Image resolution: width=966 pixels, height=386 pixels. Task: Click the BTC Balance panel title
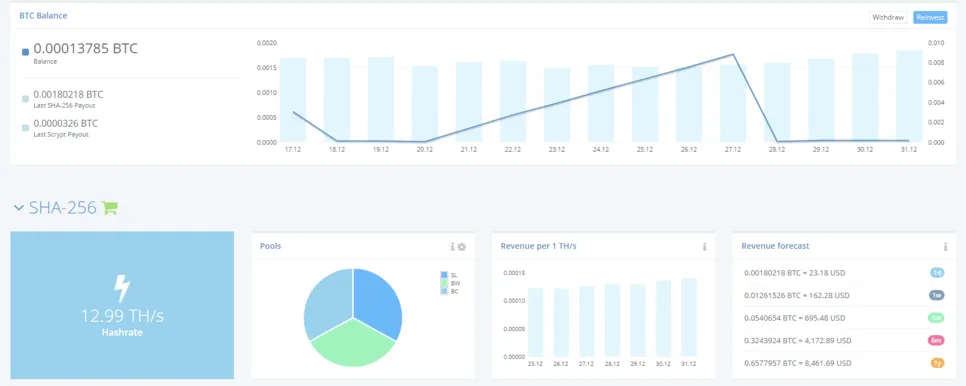(x=43, y=16)
